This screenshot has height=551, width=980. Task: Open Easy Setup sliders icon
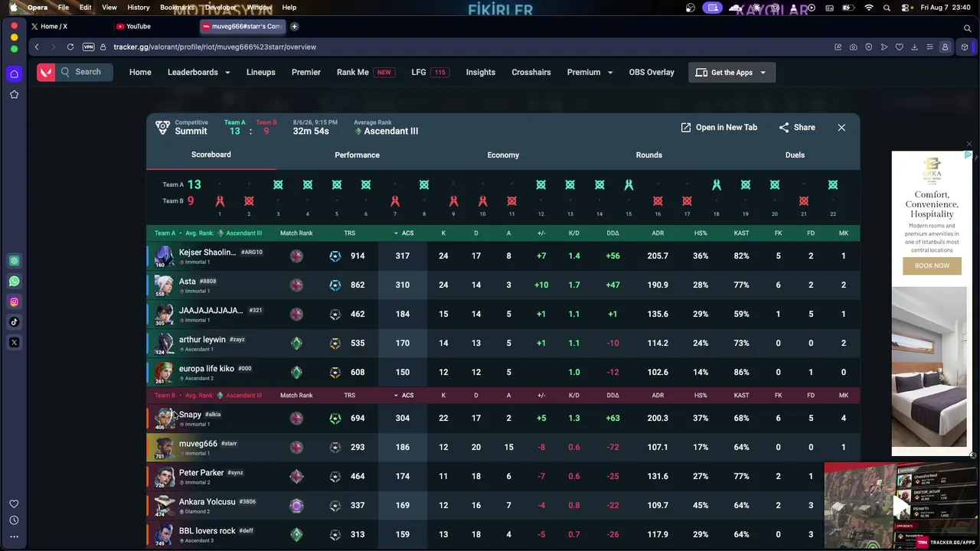tap(929, 47)
